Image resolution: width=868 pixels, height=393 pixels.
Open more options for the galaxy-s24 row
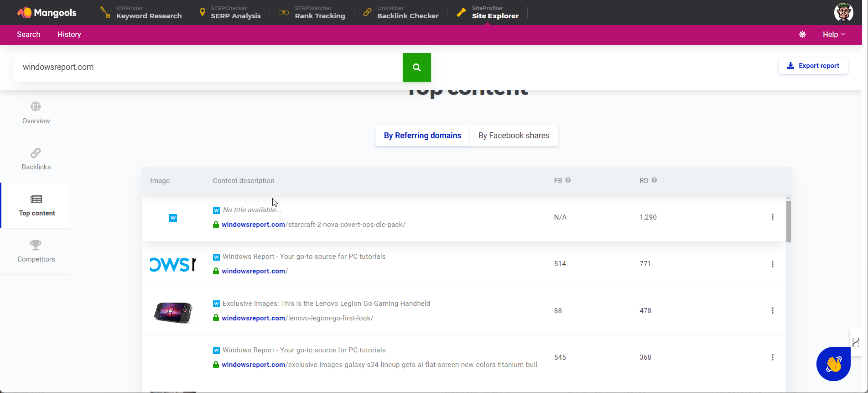coord(772,357)
